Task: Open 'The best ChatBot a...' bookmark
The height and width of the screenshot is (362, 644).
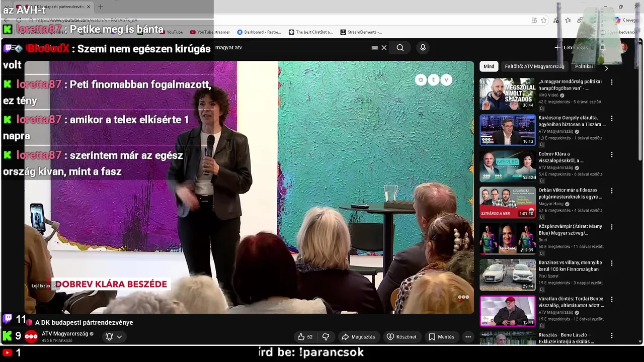Action: [x=310, y=32]
